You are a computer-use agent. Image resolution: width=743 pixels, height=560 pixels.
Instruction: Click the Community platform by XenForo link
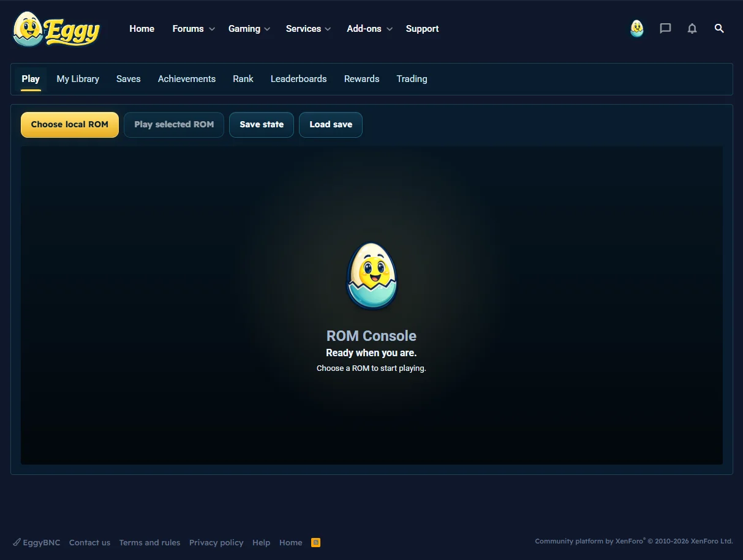[x=634, y=541]
